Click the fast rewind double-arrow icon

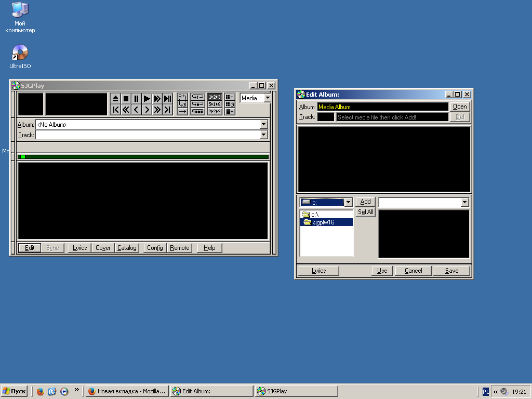pos(126,109)
